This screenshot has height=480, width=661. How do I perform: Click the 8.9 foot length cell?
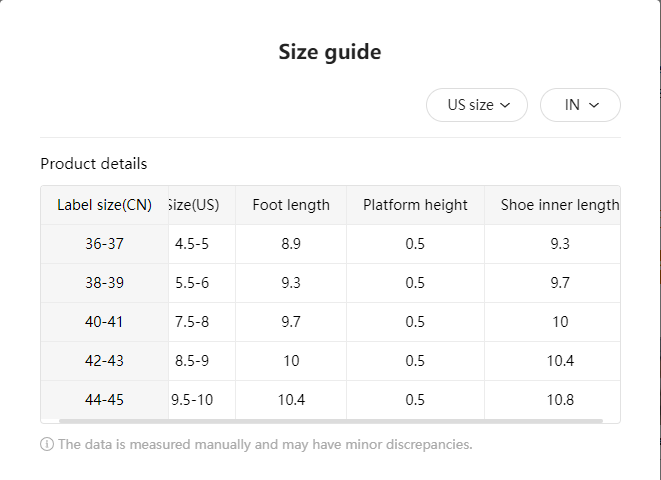[x=291, y=244]
